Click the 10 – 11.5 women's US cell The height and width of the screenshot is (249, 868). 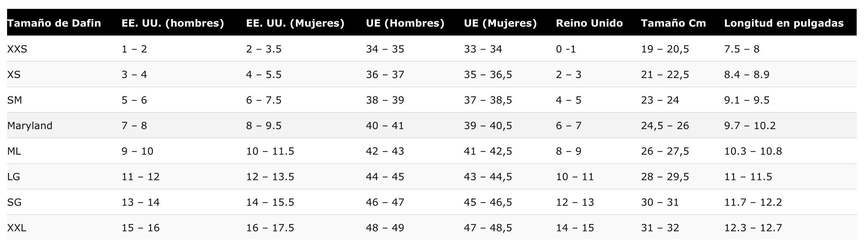pyautogui.click(x=270, y=151)
